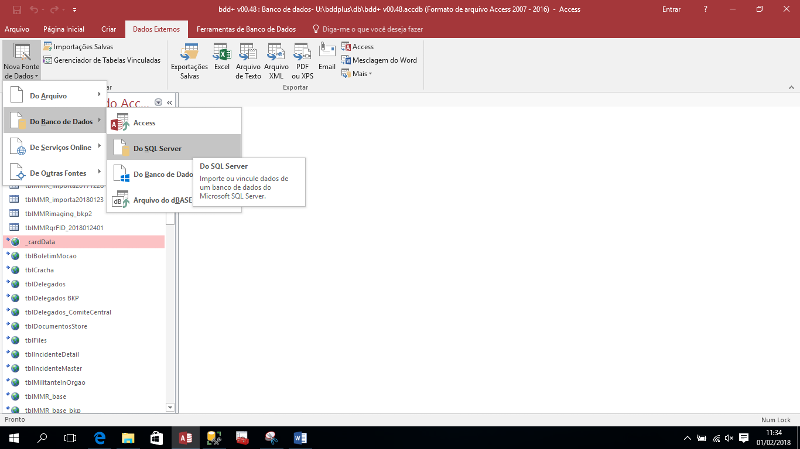
Task: Export to Access database
Action: [358, 46]
